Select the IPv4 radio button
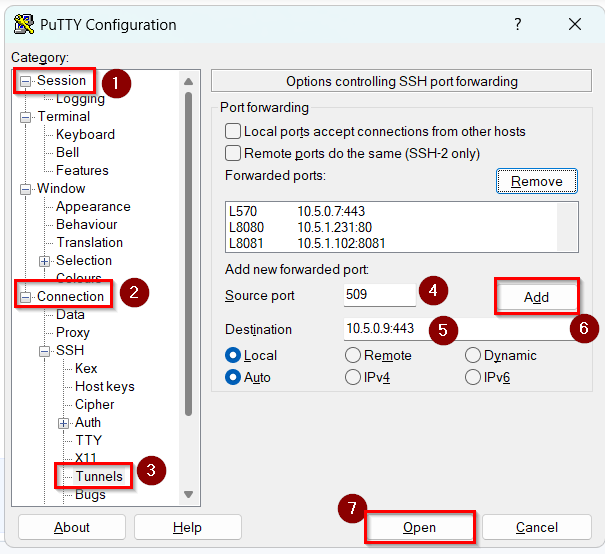The image size is (605, 554). click(353, 377)
